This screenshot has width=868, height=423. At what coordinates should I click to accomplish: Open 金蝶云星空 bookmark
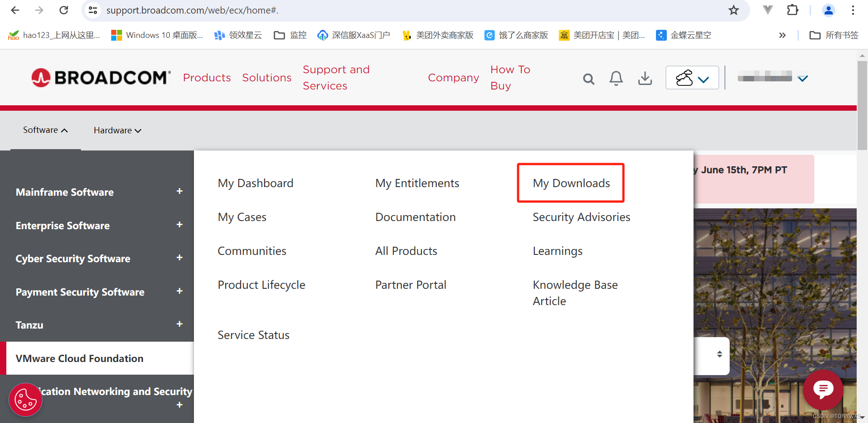[684, 35]
